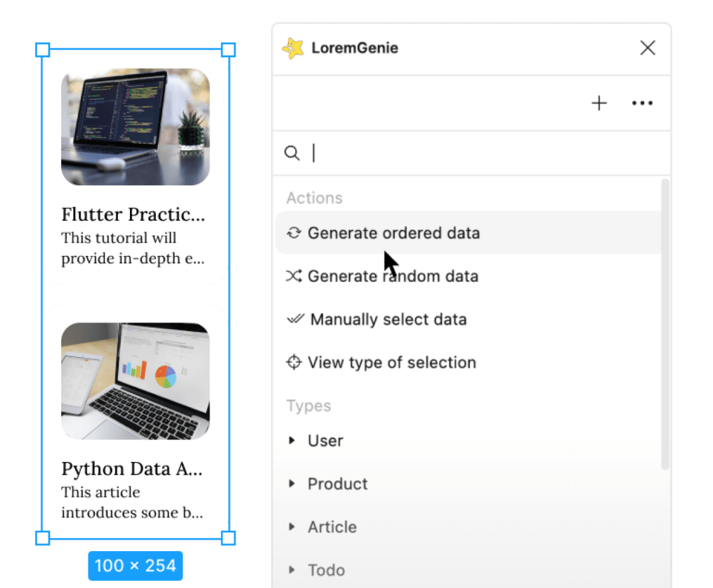713x588 pixels.
Task: Click the View type of selection crosshair icon
Action: [x=293, y=363]
